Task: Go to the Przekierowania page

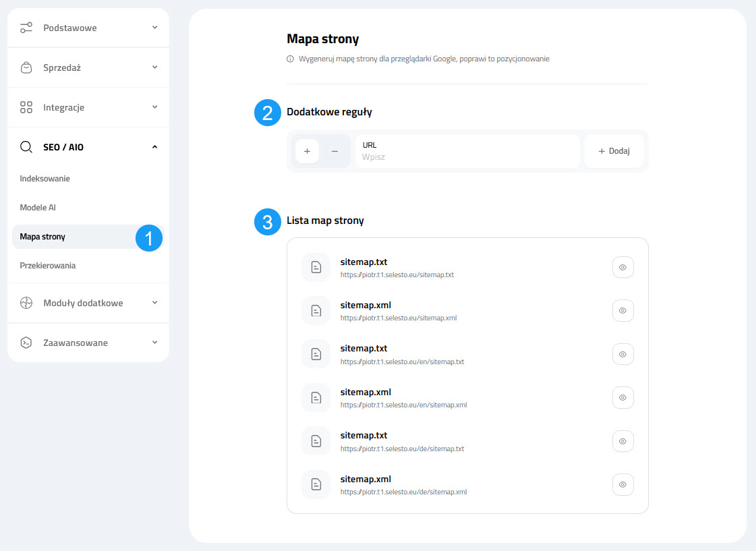Action: 48,266
